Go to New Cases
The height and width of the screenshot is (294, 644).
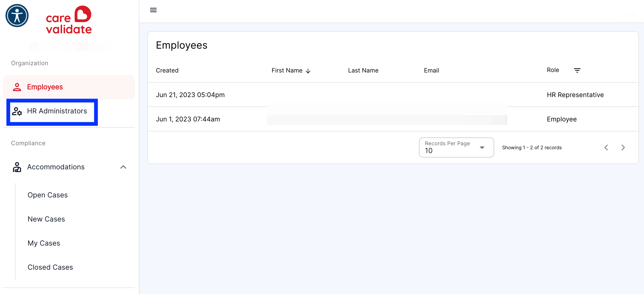point(46,219)
